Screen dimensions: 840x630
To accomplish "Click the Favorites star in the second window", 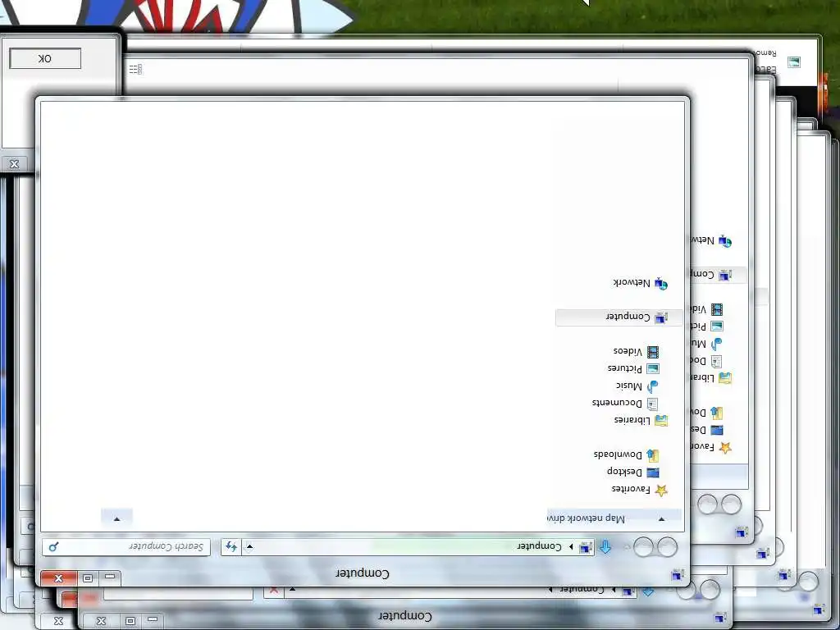I will point(725,447).
